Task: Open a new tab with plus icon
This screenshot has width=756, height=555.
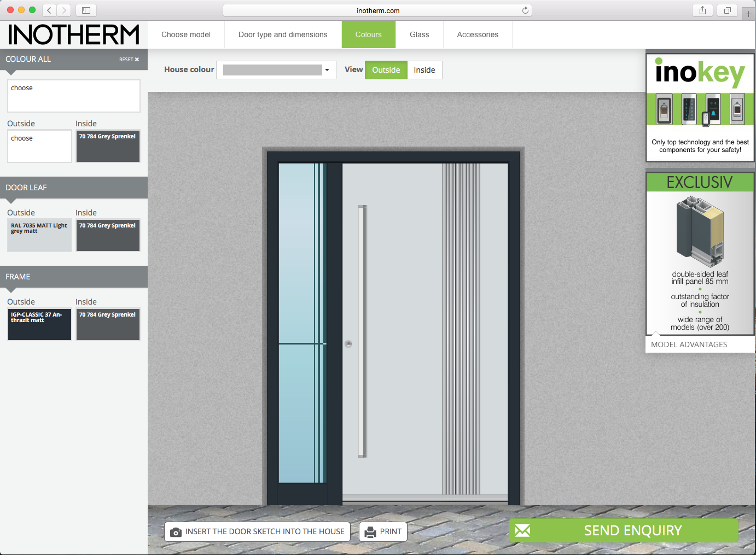Action: [x=748, y=14]
